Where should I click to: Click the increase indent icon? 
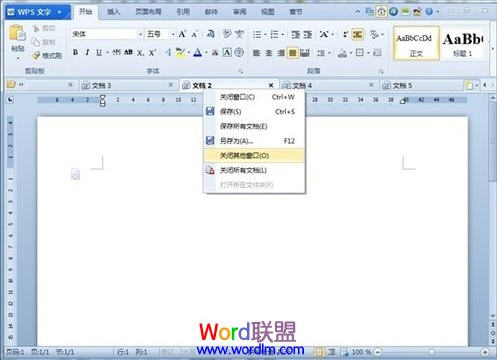point(308,34)
